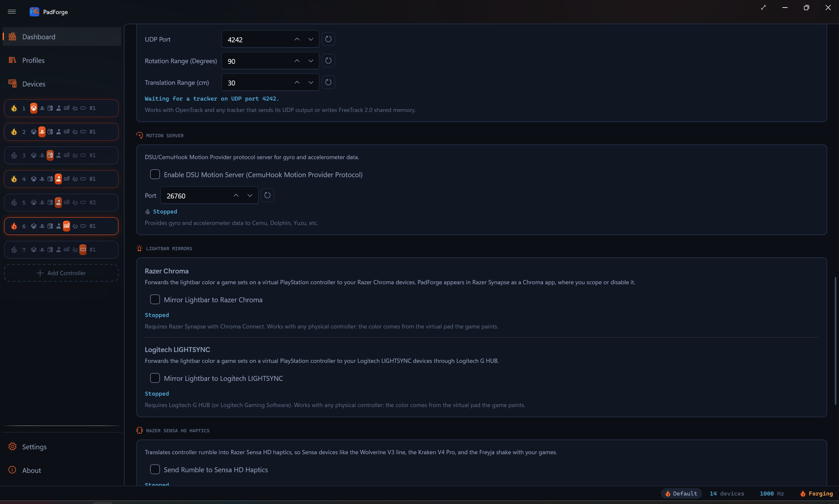The image size is (839, 504).
Task: Select Switch type for controller 3
Action: tap(50, 155)
